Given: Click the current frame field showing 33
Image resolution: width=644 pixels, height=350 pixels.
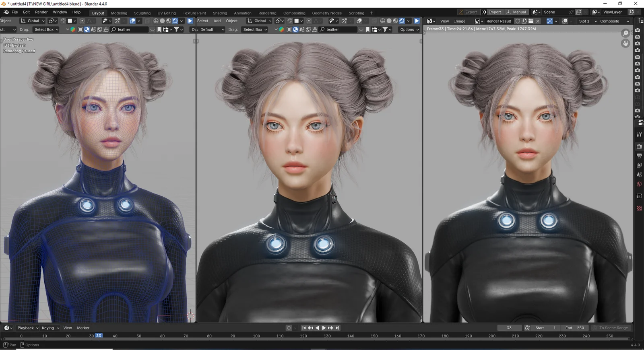Looking at the screenshot, I should pyautogui.click(x=509, y=328).
